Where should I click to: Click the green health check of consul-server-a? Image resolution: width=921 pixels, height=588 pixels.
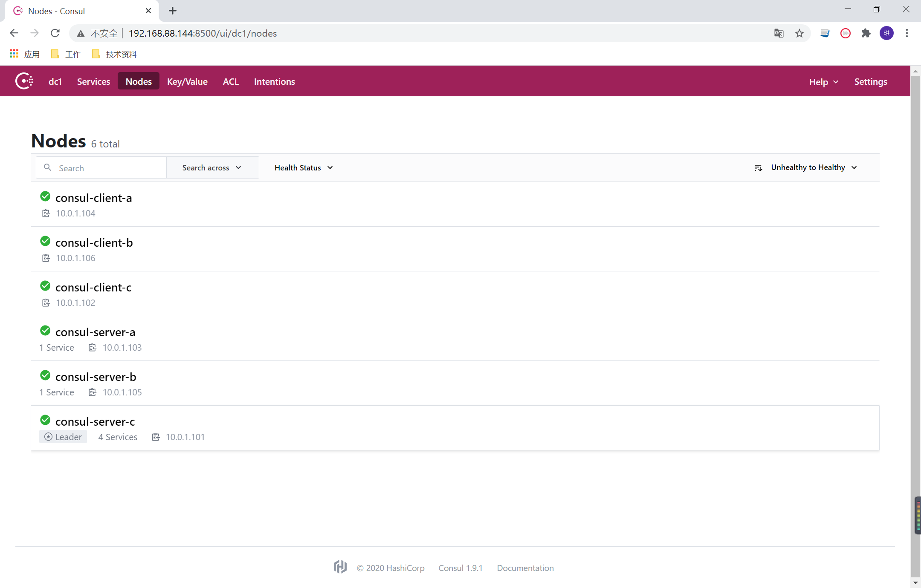tap(45, 331)
